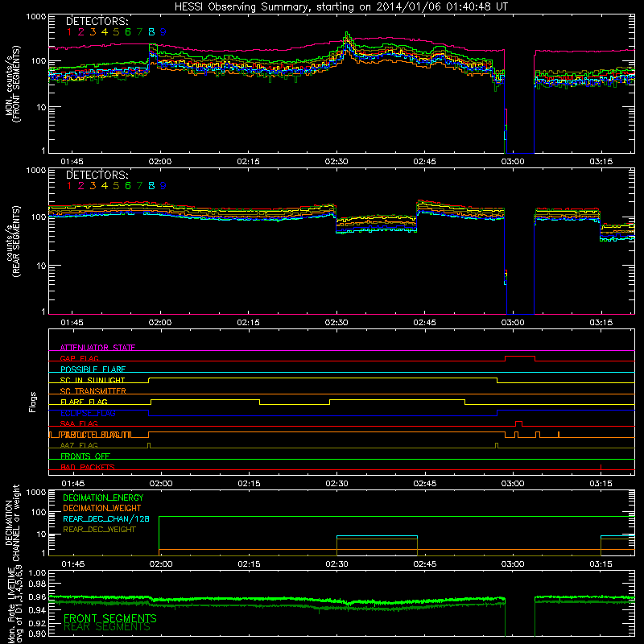Click the 1.00 y-axis label of livetime plot
The height and width of the screenshot is (644, 644).
click(x=37, y=573)
